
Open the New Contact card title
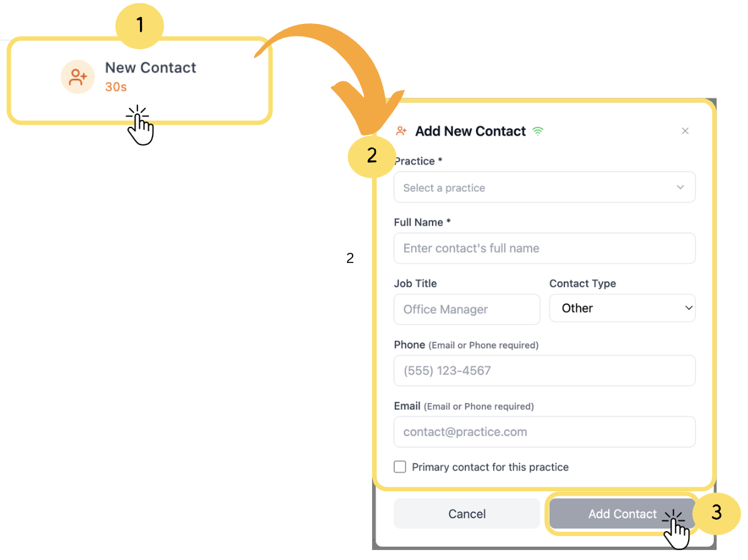(150, 67)
